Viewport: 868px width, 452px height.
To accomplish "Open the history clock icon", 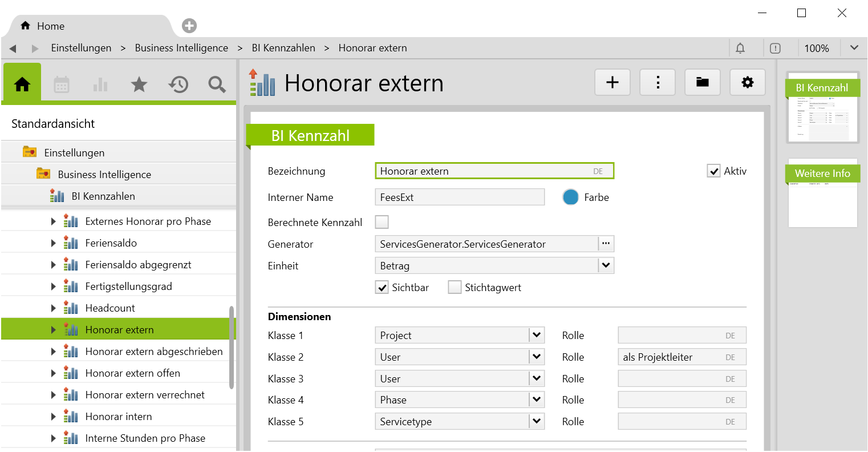I will point(178,85).
